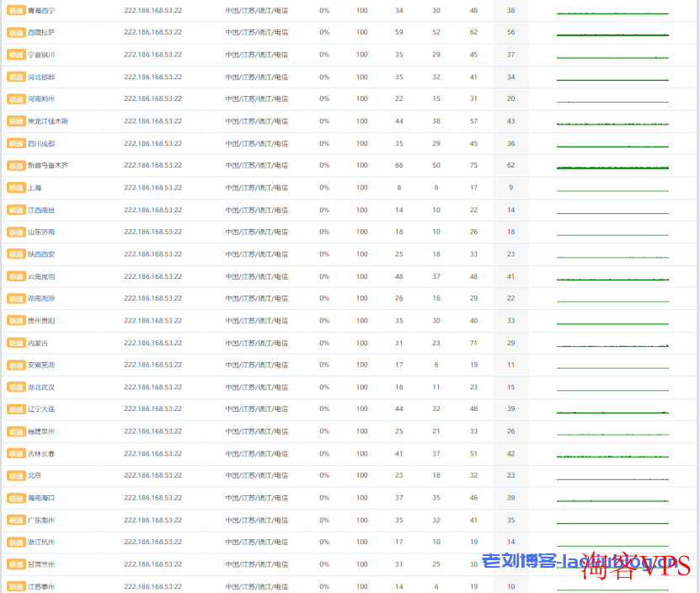Image resolution: width=700 pixels, height=593 pixels.
Task: Select the 北京 node name
Action: pyautogui.click(x=35, y=476)
